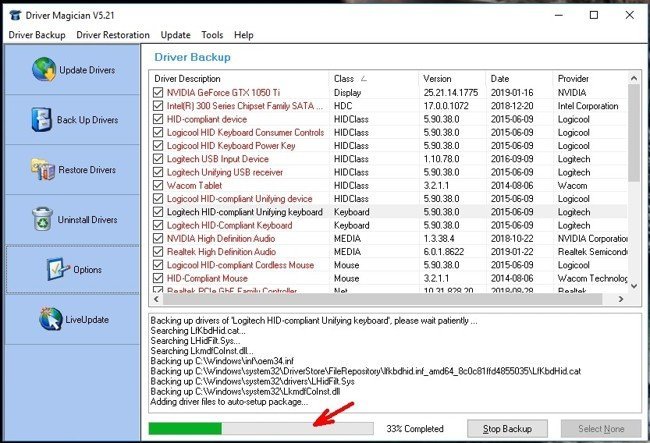The width and height of the screenshot is (650, 443).
Task: Click the 2019-01-22 date cell
Action: 512,252
